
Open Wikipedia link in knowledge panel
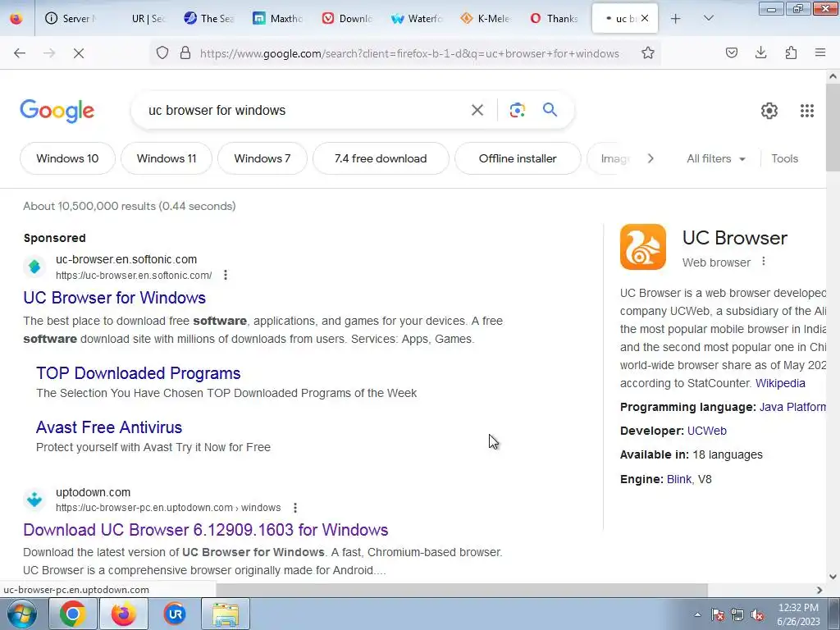(780, 384)
